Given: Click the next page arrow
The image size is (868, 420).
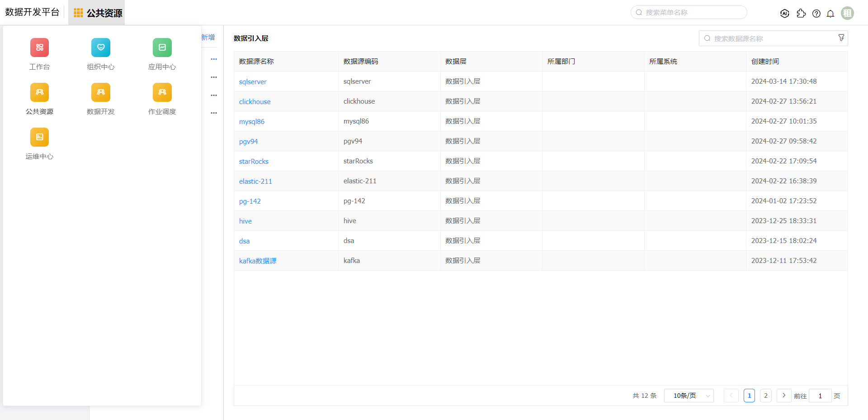Looking at the screenshot, I should [784, 396].
